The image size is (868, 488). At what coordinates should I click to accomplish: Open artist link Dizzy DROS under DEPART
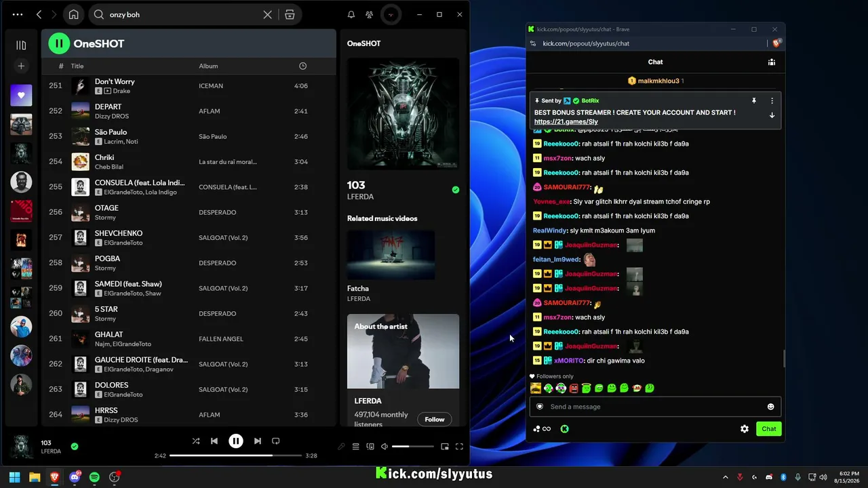tap(112, 116)
